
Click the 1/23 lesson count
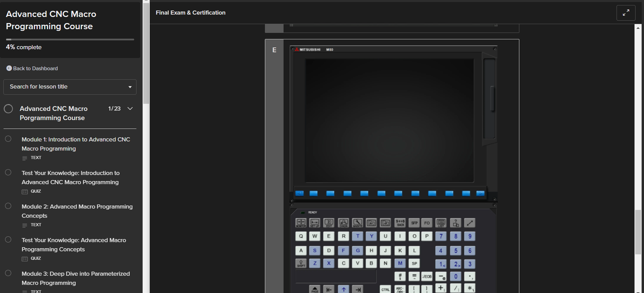(x=115, y=109)
